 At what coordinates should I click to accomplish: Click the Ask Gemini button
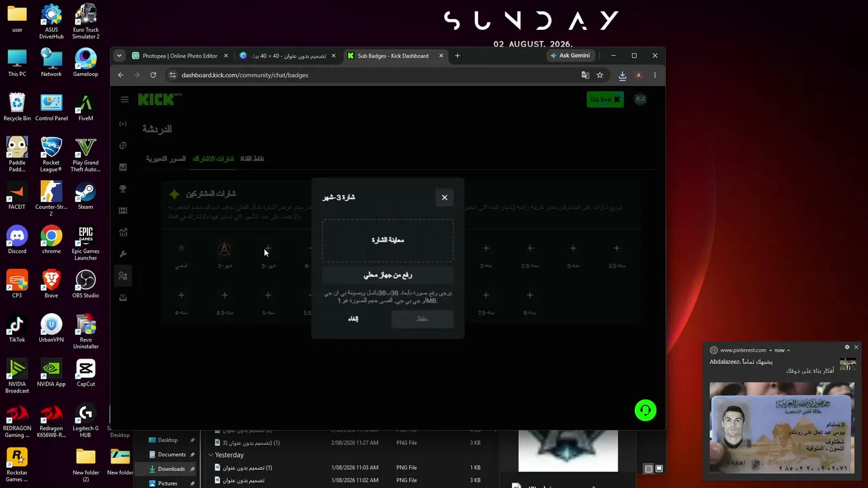[570, 56]
